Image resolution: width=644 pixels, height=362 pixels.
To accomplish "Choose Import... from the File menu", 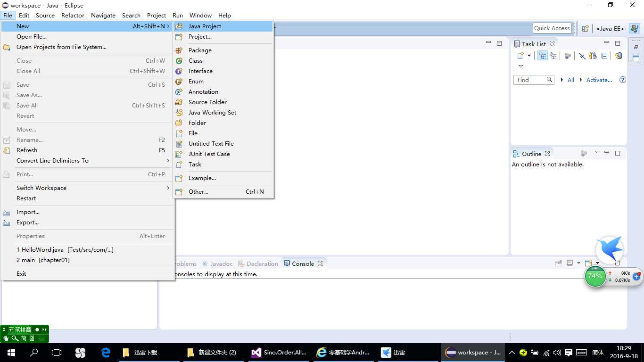I will click(x=88, y=212).
